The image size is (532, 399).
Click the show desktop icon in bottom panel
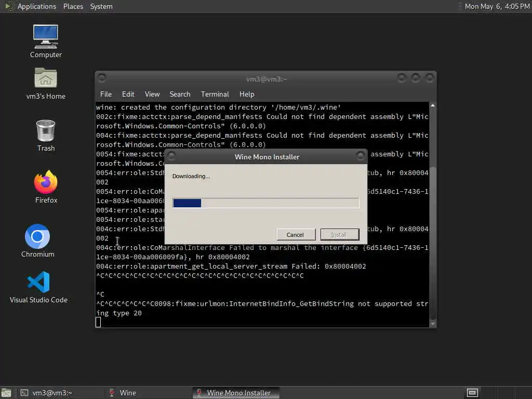pos(6,393)
